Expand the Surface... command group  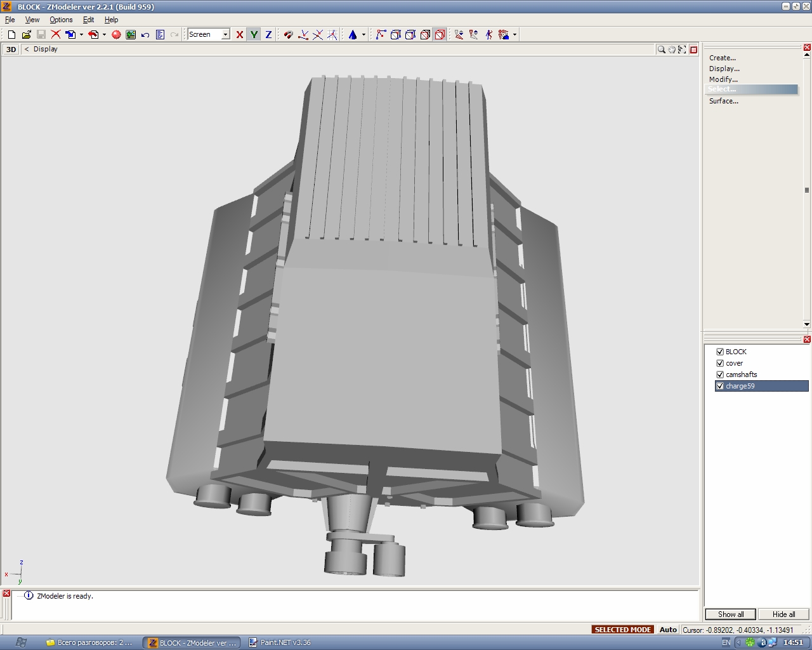coord(724,101)
